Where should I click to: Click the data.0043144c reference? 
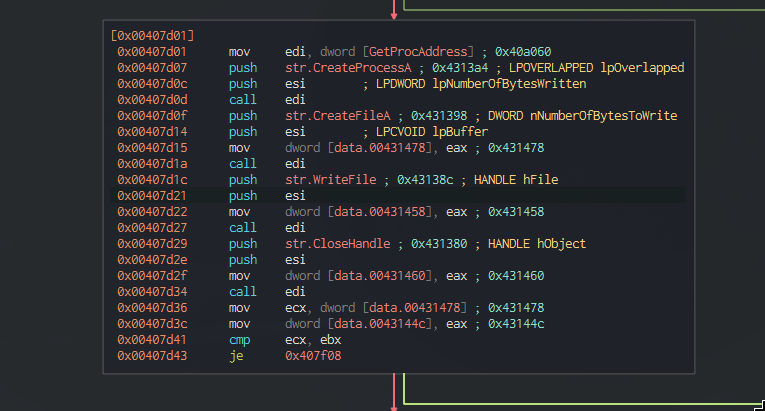(x=380, y=324)
